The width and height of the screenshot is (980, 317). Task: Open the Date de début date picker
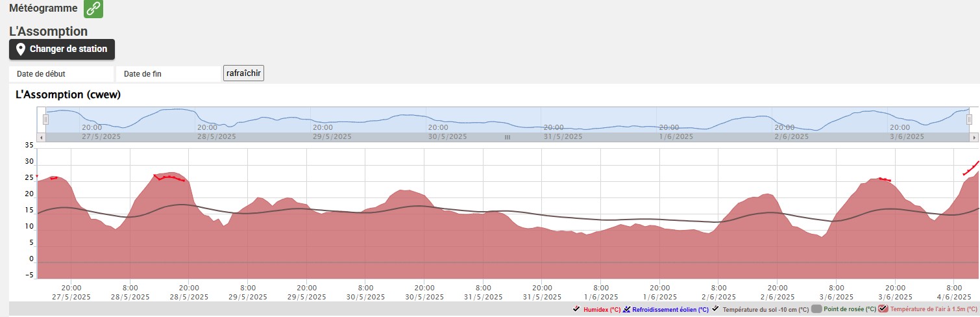61,74
